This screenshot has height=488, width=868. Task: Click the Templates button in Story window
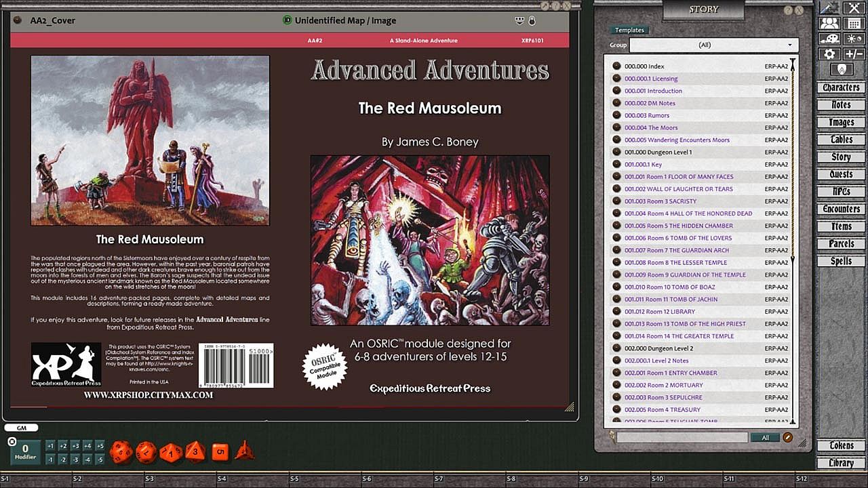[629, 30]
